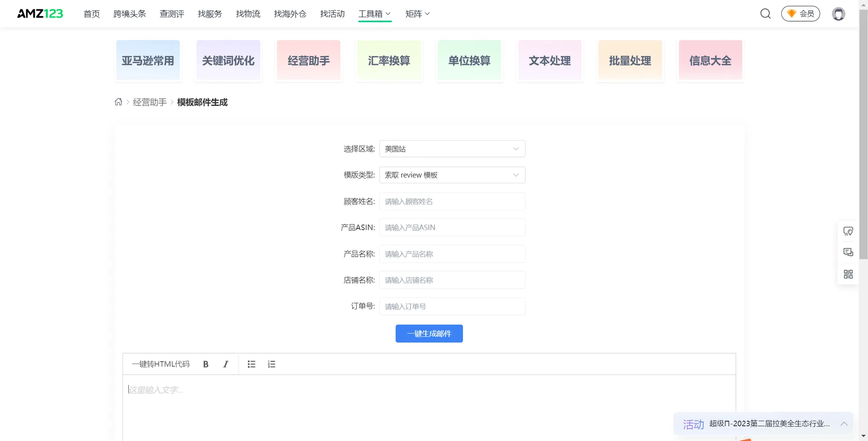Image resolution: width=868 pixels, height=441 pixels.
Task: Insert a bulleted list
Action: [x=251, y=364]
